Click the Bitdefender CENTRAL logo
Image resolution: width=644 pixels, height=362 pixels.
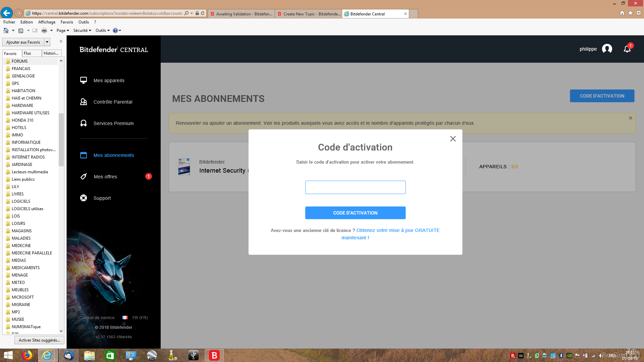[114, 50]
